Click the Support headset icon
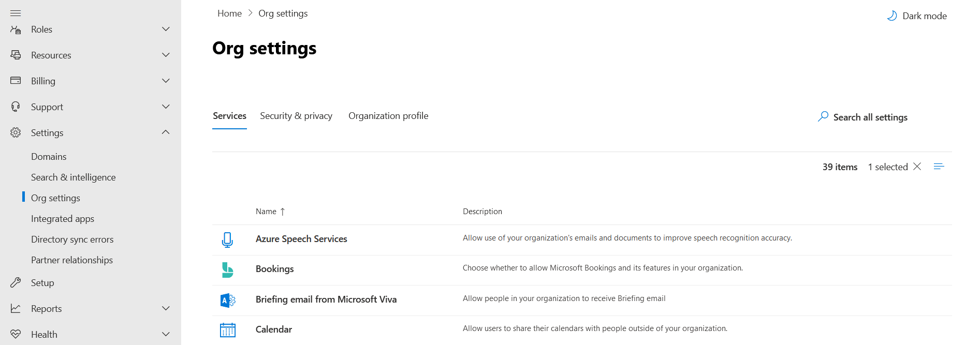The height and width of the screenshot is (345, 980). pyautogui.click(x=16, y=107)
